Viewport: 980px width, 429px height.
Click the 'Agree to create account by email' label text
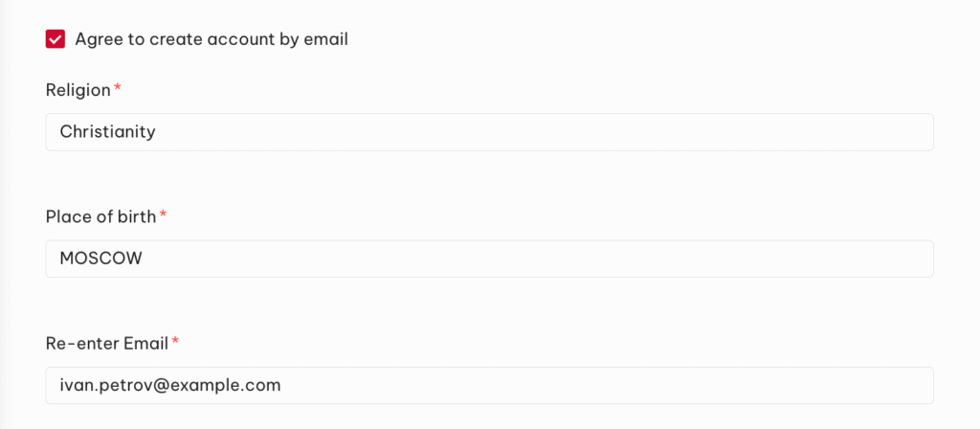click(211, 39)
